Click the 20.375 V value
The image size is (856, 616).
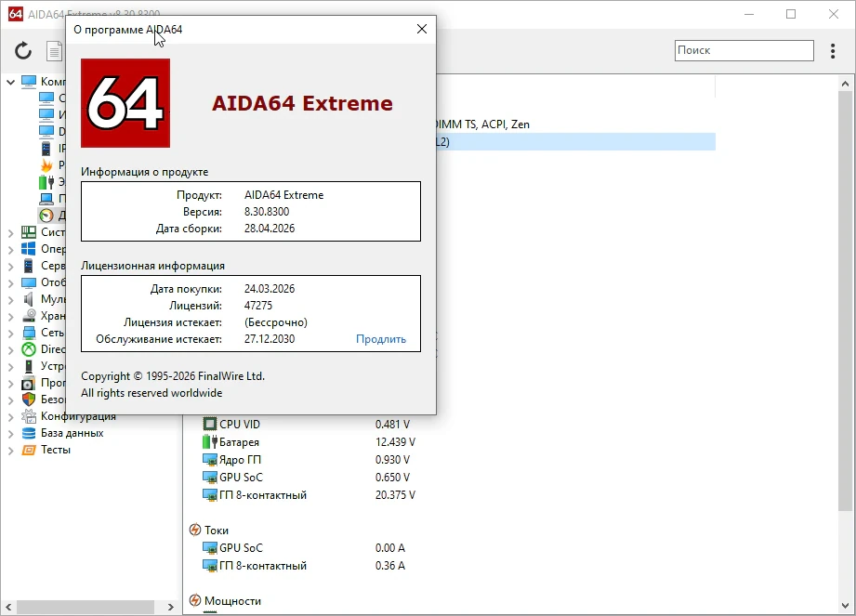click(x=395, y=495)
